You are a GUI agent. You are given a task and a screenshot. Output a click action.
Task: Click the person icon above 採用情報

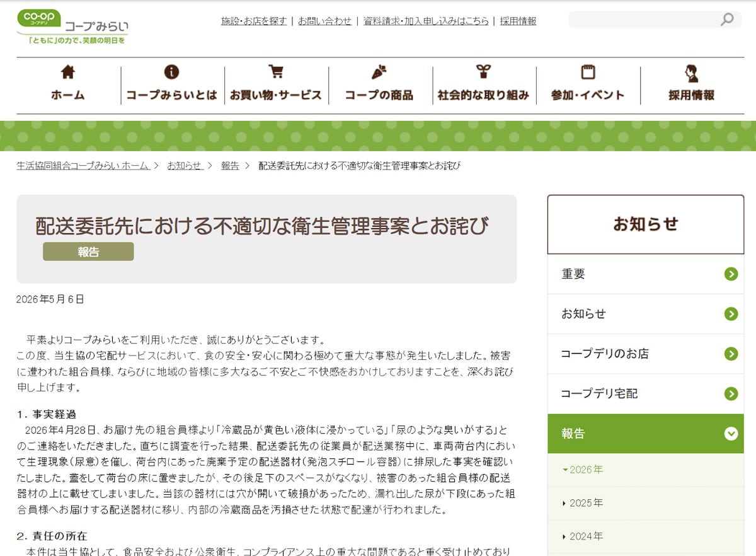[x=692, y=73]
